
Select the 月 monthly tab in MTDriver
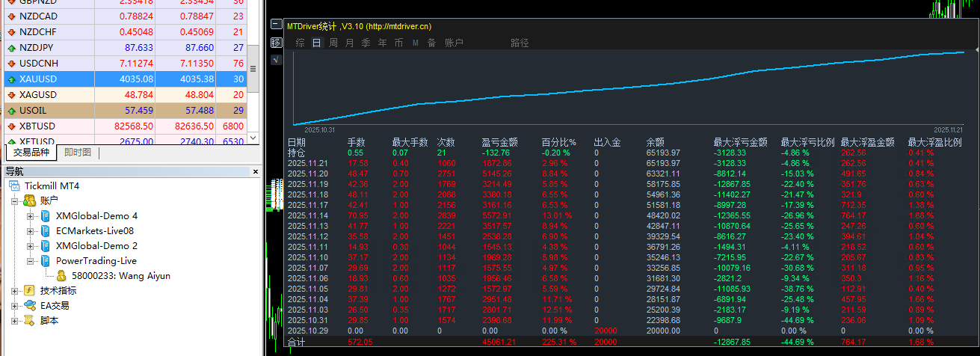[349, 43]
